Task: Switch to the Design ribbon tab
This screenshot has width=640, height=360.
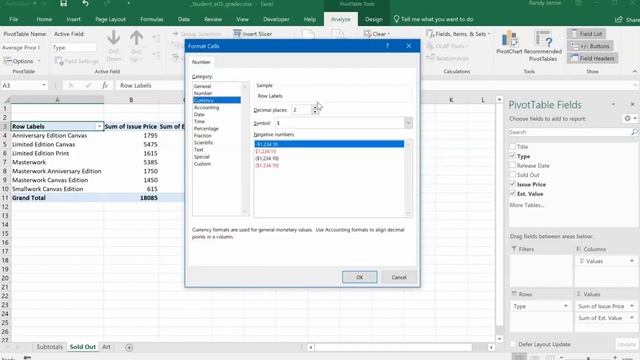Action: tap(373, 19)
